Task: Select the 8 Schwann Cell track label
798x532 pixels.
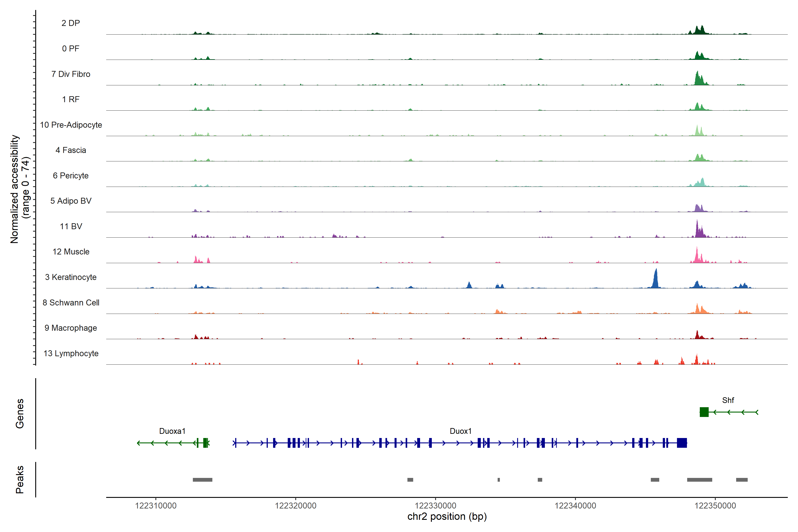Action: pos(71,303)
